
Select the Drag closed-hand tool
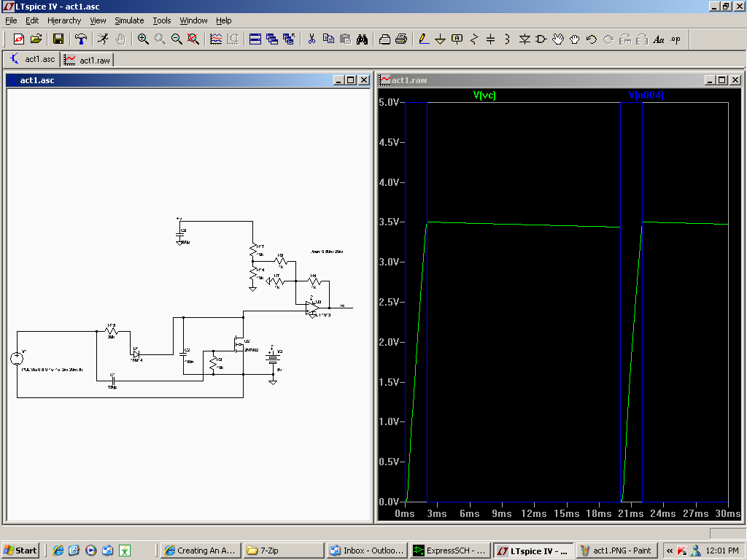pyautogui.click(x=575, y=39)
